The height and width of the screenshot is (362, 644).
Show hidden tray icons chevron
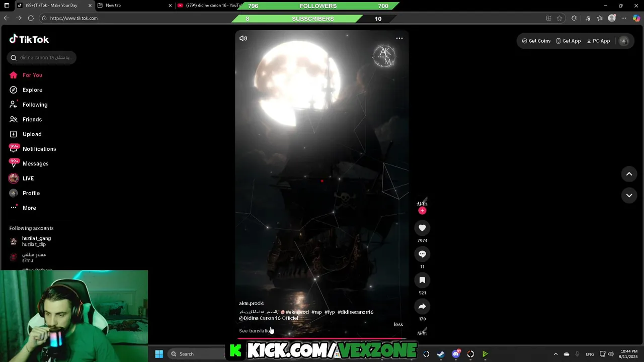pos(555,354)
